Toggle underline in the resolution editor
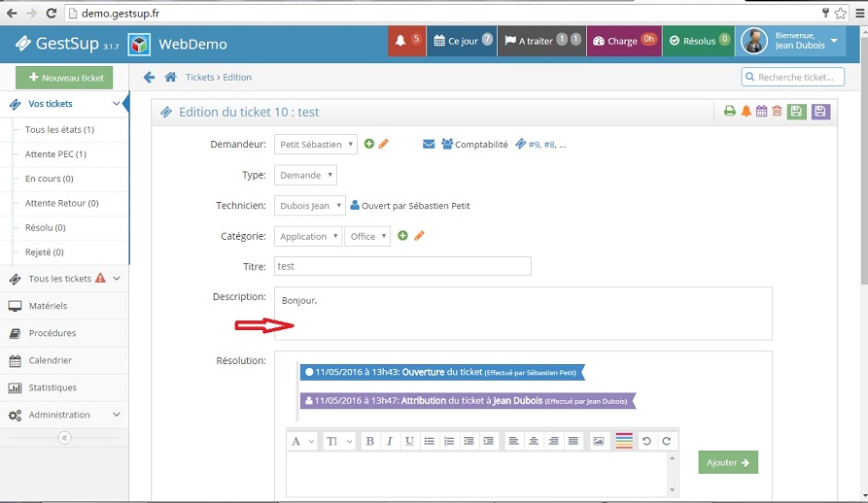This screenshot has height=503, width=868. click(x=409, y=441)
